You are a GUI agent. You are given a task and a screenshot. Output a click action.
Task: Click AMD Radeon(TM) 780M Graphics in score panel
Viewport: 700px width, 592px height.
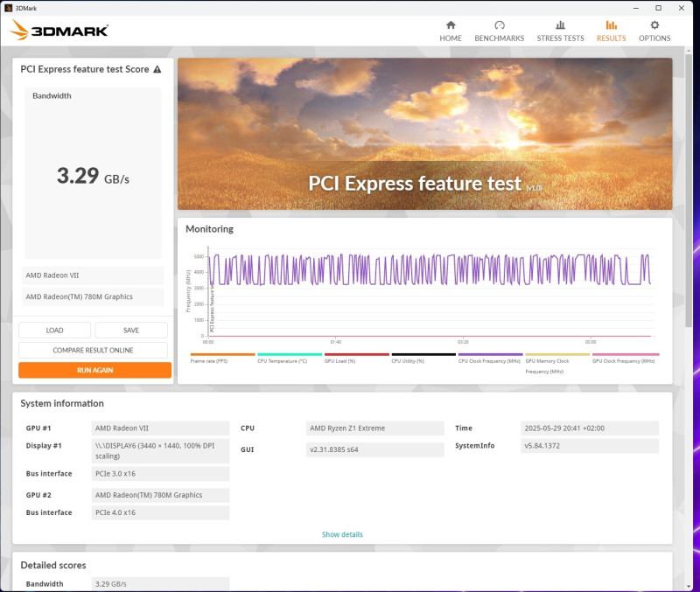93,296
